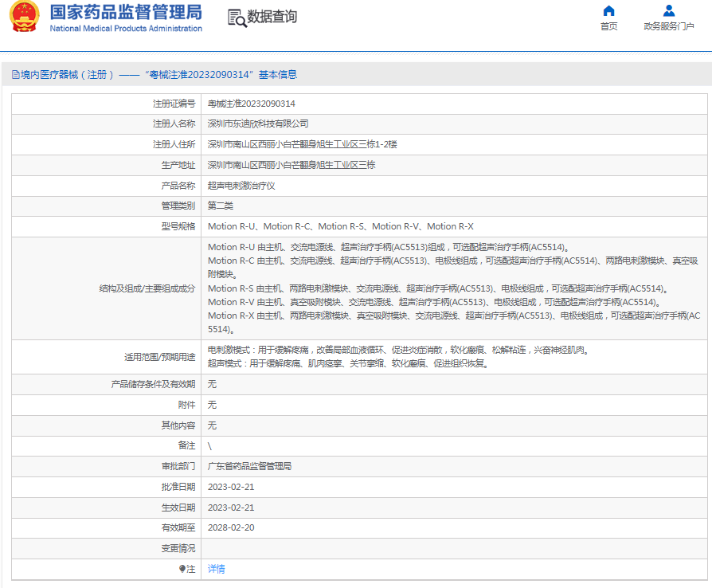This screenshot has height=588, width=712.
Task: Click the 适用范围/预期用途 label
Action: point(160,357)
